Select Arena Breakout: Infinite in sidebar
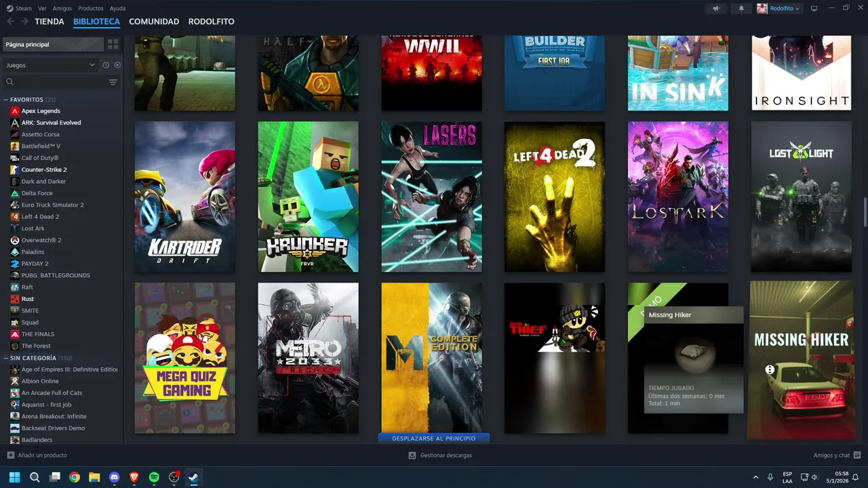Image resolution: width=868 pixels, height=488 pixels. (54, 416)
